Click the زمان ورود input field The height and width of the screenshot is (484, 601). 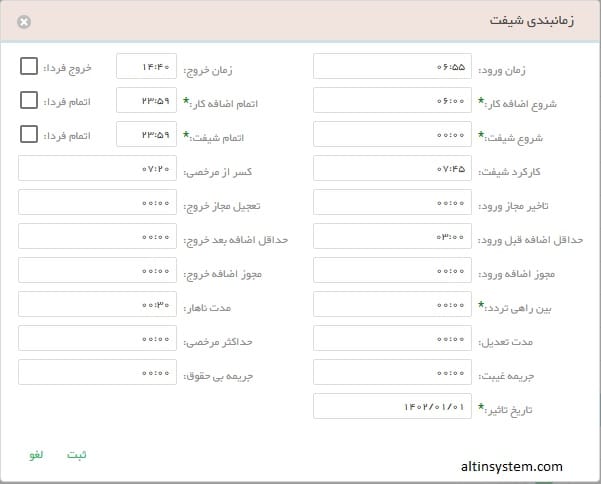pos(392,66)
